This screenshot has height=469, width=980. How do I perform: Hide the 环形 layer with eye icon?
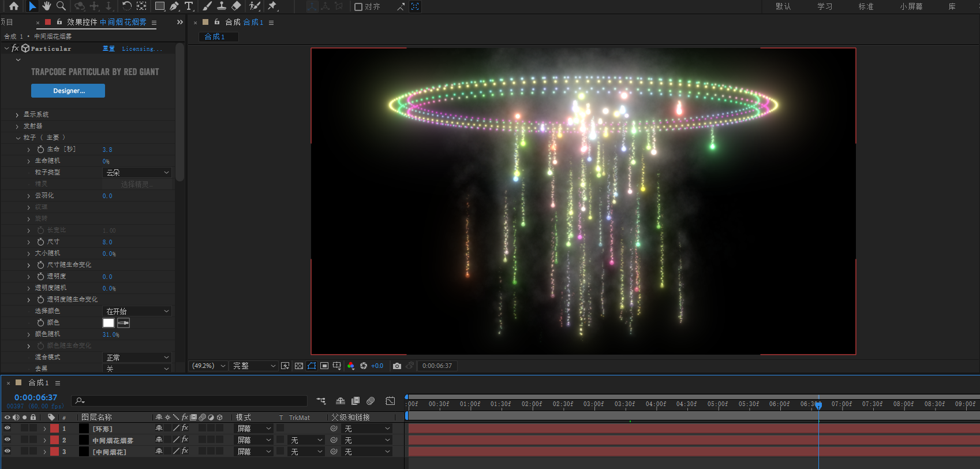click(x=8, y=429)
